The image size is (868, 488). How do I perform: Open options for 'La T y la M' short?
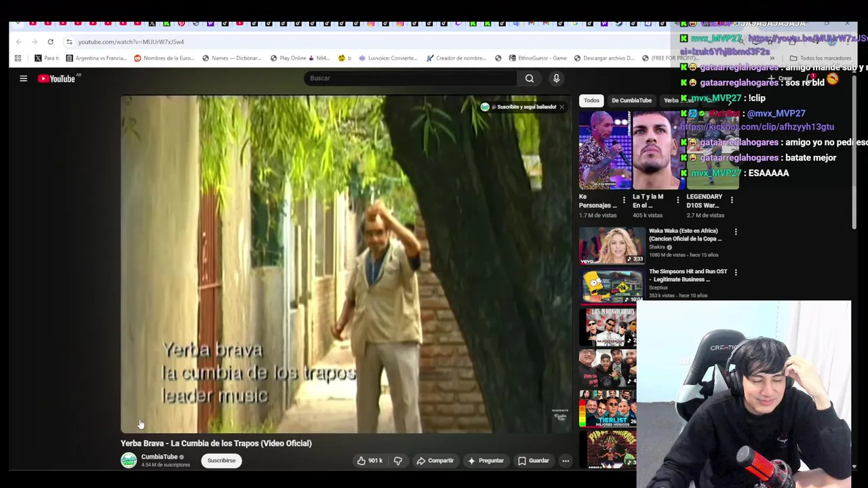point(677,200)
